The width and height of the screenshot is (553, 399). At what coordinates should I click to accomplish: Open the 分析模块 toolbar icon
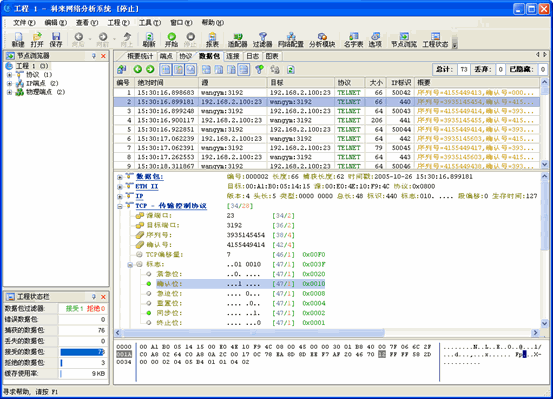(322, 40)
